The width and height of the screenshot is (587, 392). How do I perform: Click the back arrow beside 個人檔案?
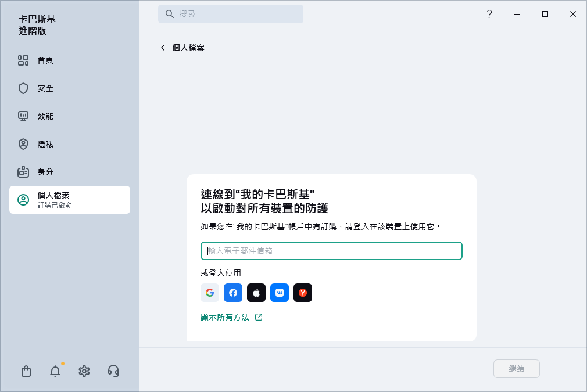(x=163, y=48)
